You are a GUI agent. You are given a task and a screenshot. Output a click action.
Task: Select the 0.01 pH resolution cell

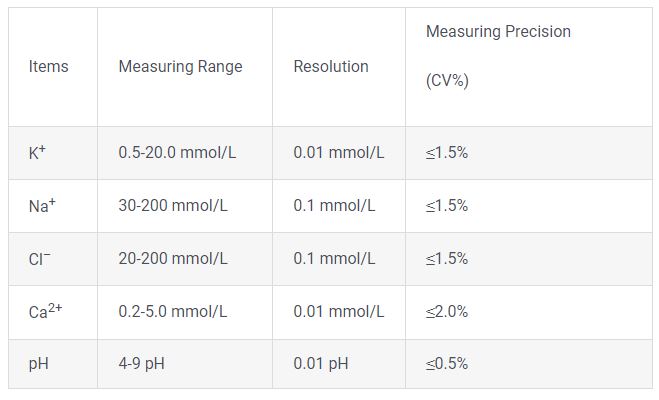[320, 364]
